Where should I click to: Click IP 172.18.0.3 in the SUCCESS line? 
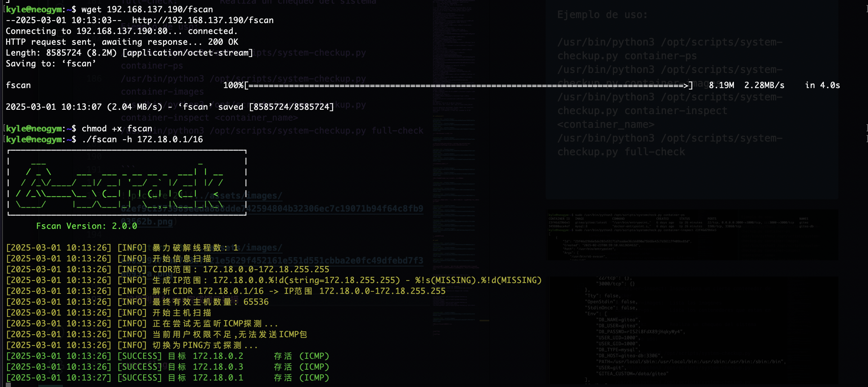(x=218, y=367)
